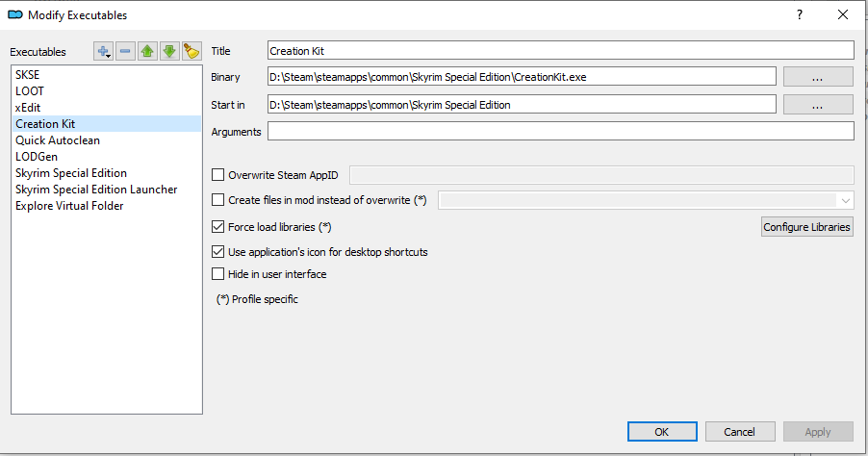Viewport: 868px width, 456px height.
Task: Select xEdit from the executables list
Action: (28, 107)
